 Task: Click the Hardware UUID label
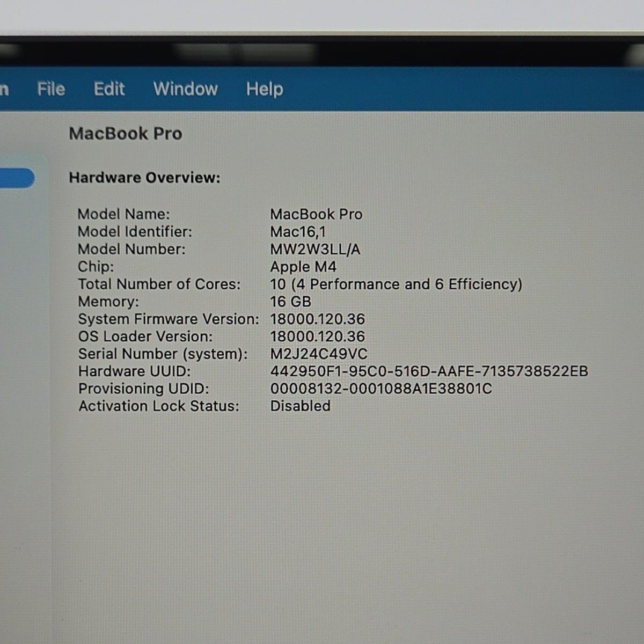pyautogui.click(x=134, y=371)
